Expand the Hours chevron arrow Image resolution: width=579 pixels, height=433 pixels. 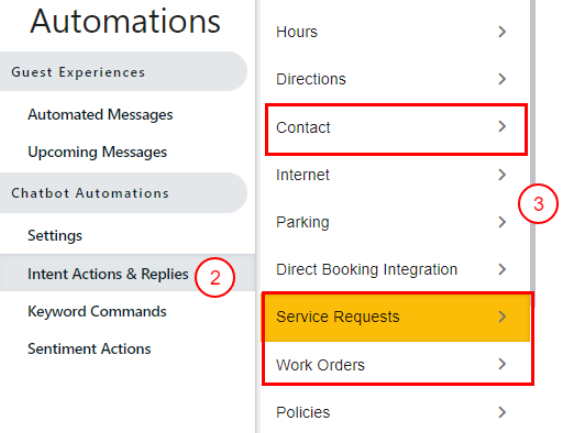(x=501, y=32)
